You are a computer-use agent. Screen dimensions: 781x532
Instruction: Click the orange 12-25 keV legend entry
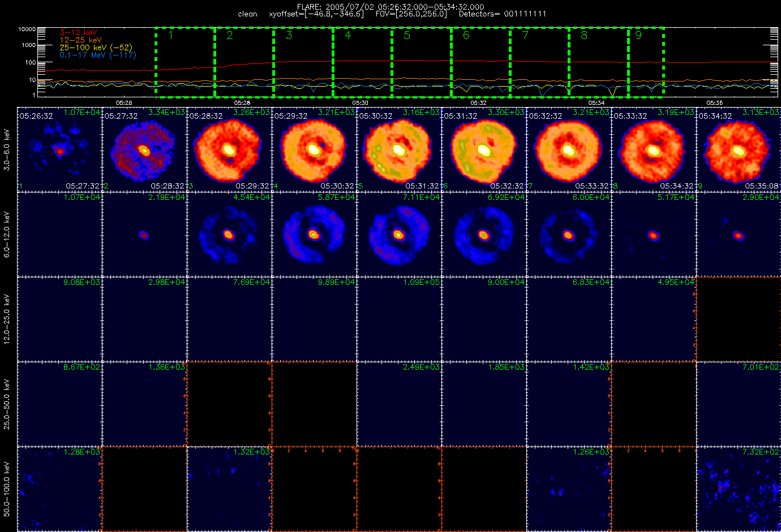pyautogui.click(x=80, y=40)
